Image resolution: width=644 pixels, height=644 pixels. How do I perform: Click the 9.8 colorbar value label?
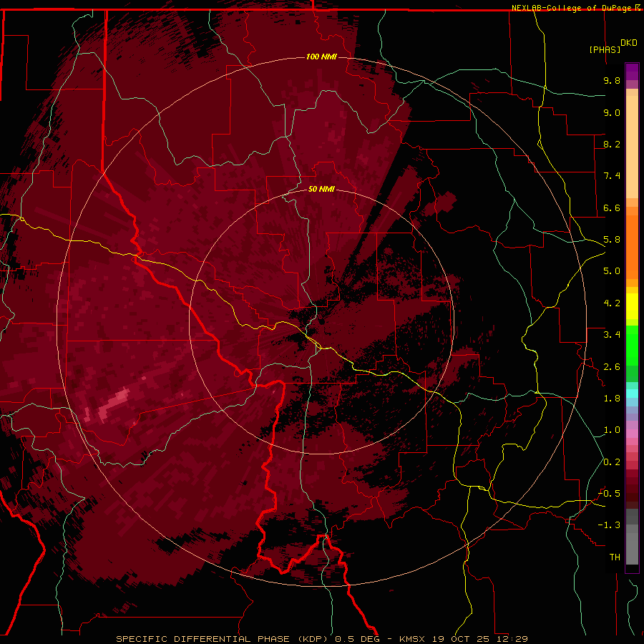(x=612, y=80)
